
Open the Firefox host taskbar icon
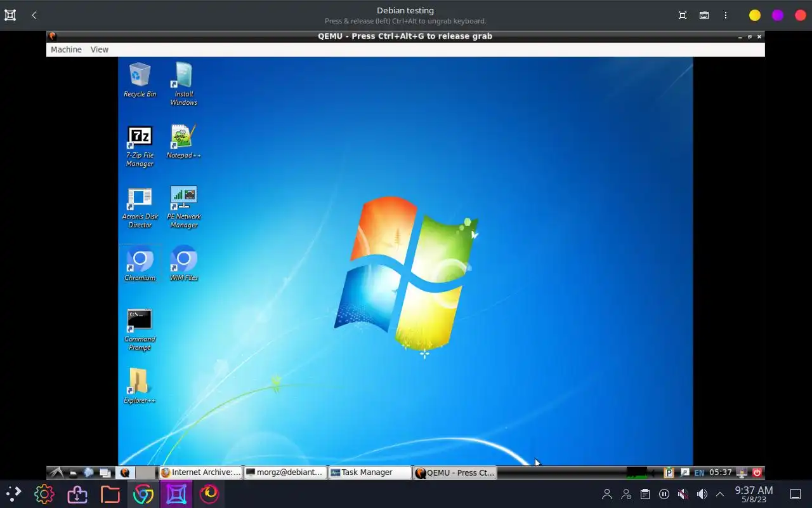point(209,494)
